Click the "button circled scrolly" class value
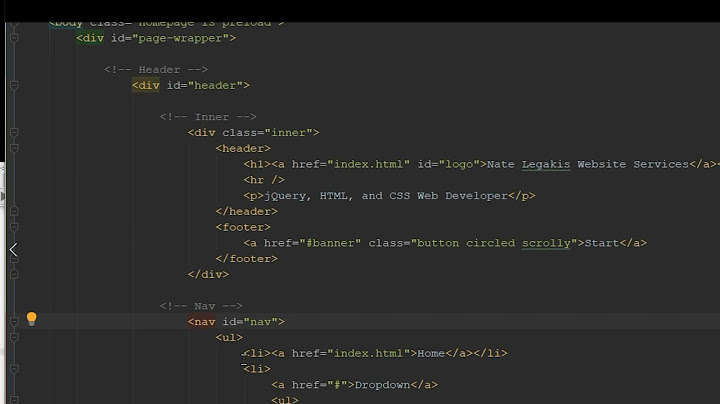Screen dimensions: 720x404 point(494,243)
